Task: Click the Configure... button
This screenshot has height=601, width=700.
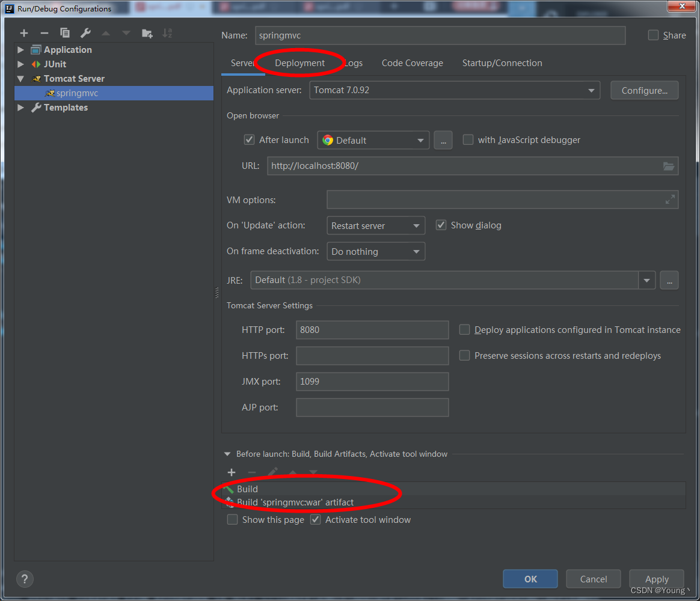Action: click(x=644, y=91)
